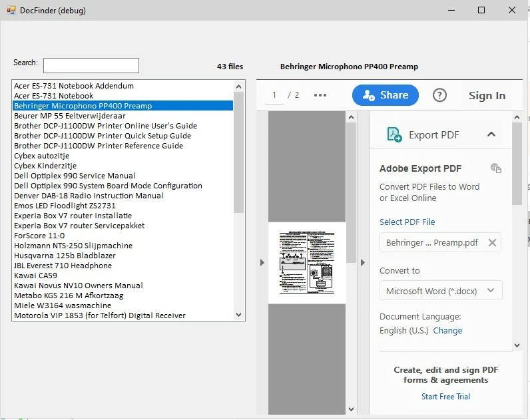Select Miele W3164 wasmachine
This screenshot has width=530, height=420.
click(123, 305)
